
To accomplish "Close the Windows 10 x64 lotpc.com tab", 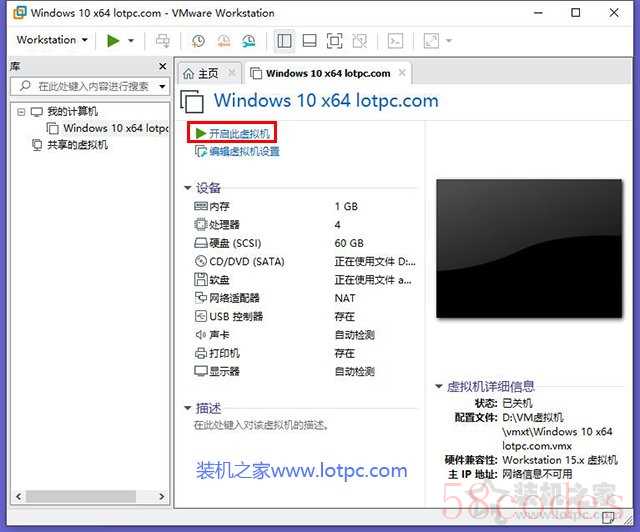I will pyautogui.click(x=402, y=73).
